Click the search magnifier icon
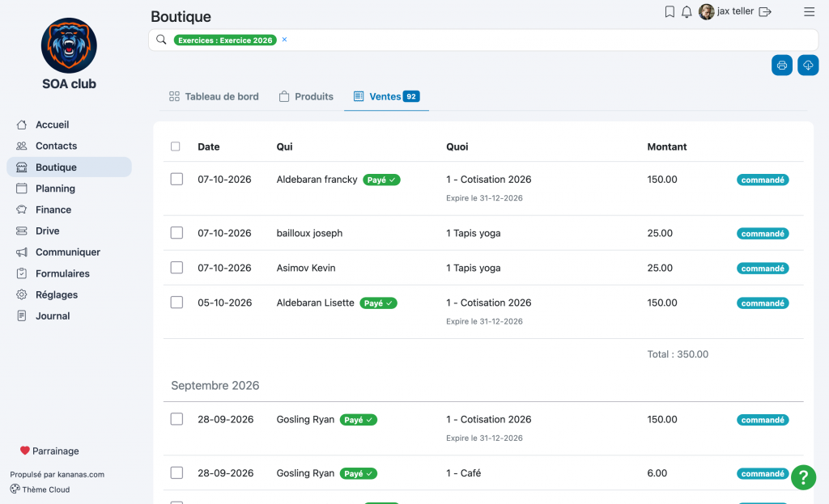The height and width of the screenshot is (504, 829). pos(161,40)
